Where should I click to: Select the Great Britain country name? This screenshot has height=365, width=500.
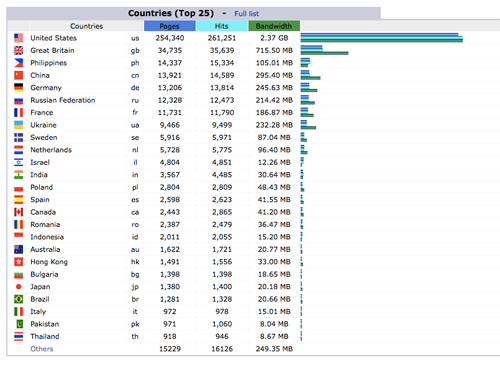click(x=52, y=50)
